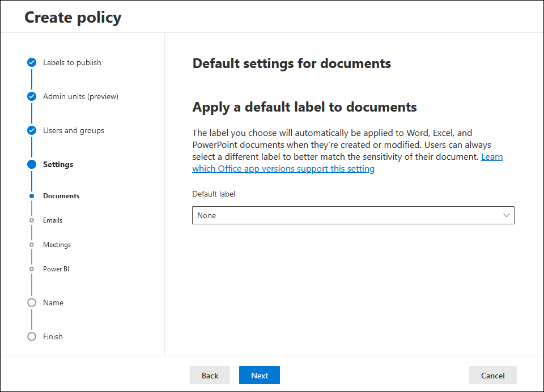
Task: Select the empty Finish step circle
Action: 32,336
